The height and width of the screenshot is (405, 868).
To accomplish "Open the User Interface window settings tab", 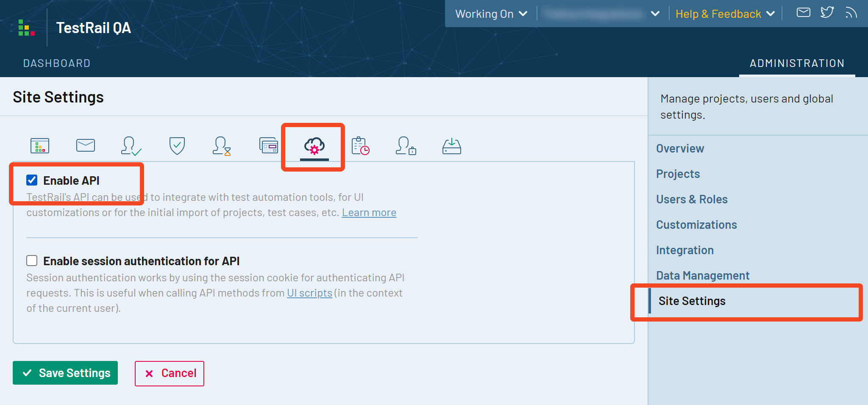I will click(x=269, y=145).
